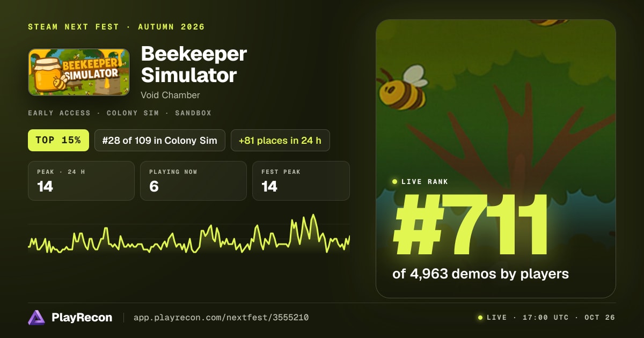Select the PEAK · 24 H stat card
Viewport: 644px width, 338px height.
pos(81,181)
